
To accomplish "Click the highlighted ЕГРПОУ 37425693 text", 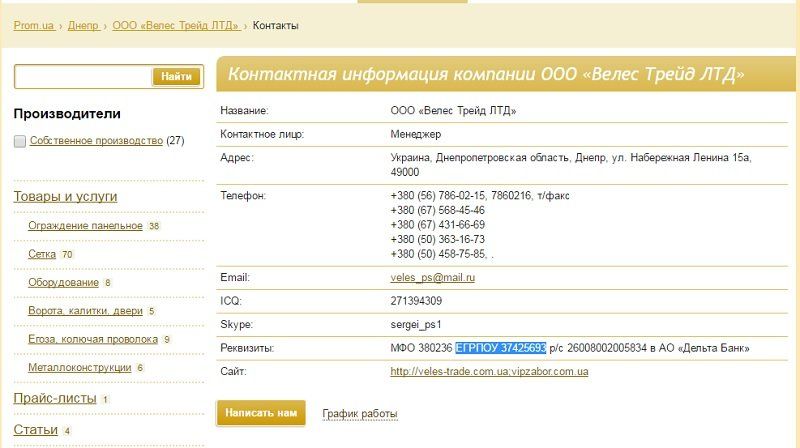I will pos(501,348).
